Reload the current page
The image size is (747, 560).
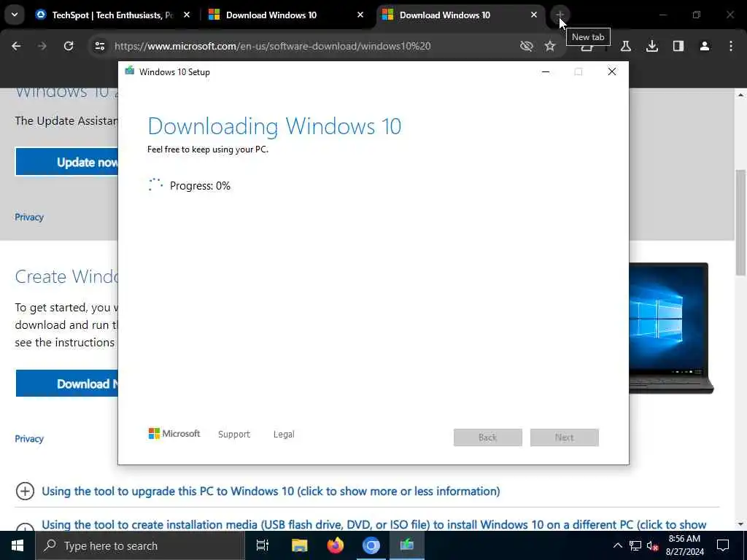click(x=69, y=46)
